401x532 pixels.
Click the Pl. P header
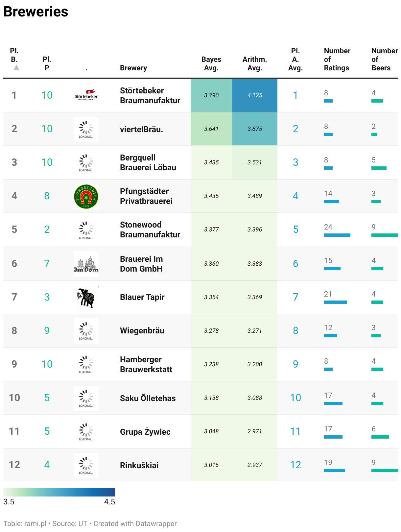point(47,63)
